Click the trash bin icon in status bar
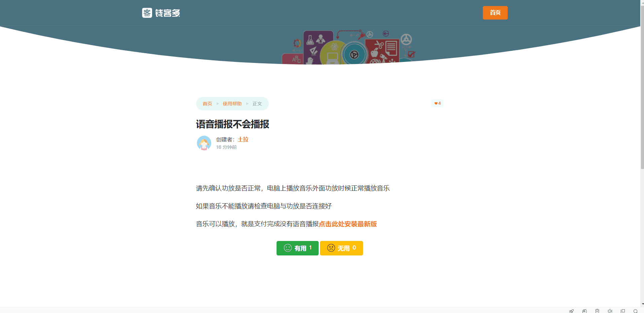644x313 pixels. click(597, 311)
